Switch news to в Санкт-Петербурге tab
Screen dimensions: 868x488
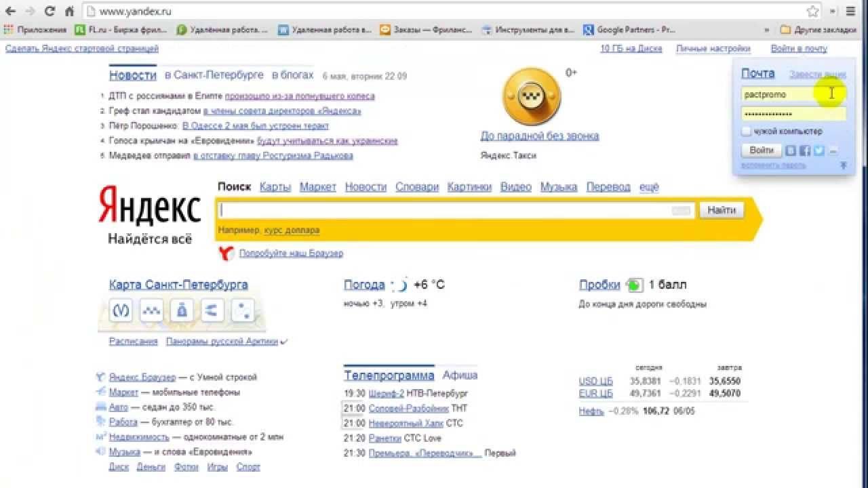[214, 75]
